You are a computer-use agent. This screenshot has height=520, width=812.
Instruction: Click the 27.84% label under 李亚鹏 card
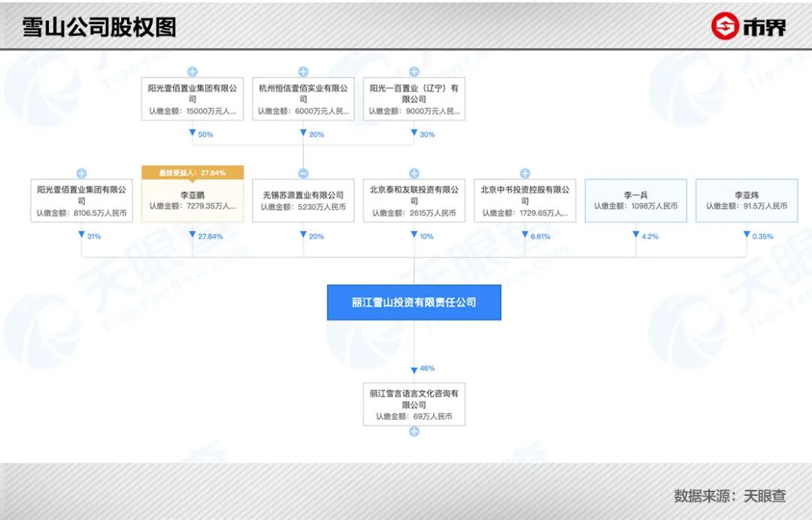210,236
